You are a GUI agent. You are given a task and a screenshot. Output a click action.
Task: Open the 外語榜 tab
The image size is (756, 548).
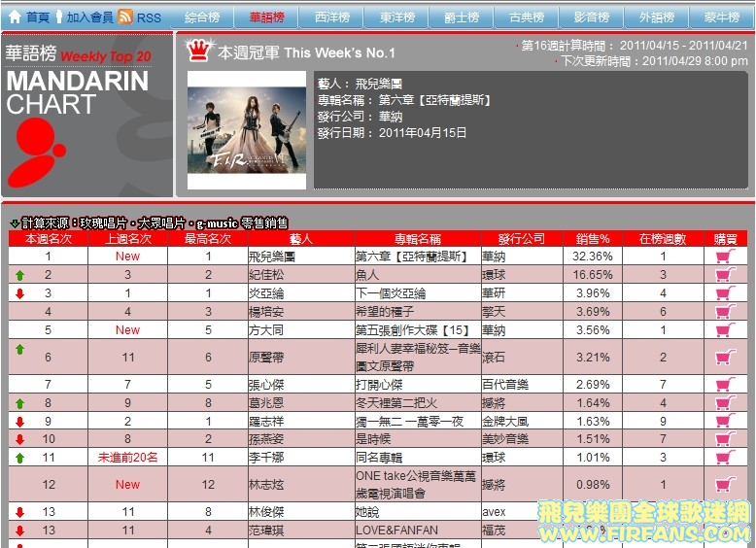(657, 17)
